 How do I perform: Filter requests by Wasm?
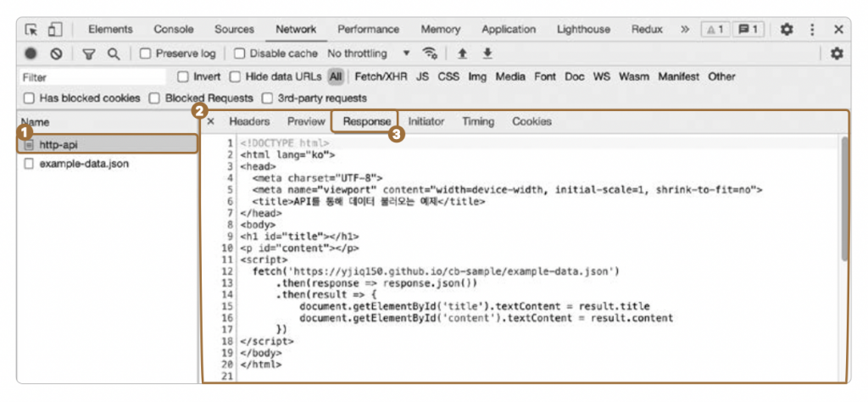634,77
